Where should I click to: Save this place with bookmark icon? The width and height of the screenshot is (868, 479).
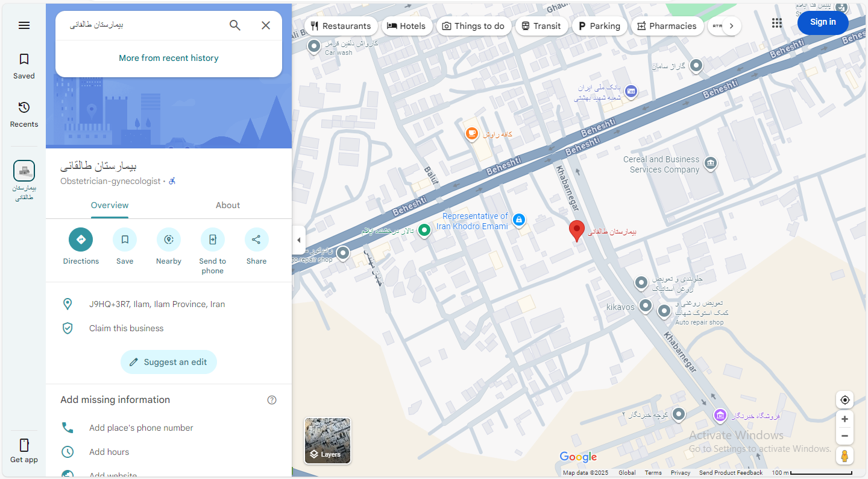coord(125,239)
